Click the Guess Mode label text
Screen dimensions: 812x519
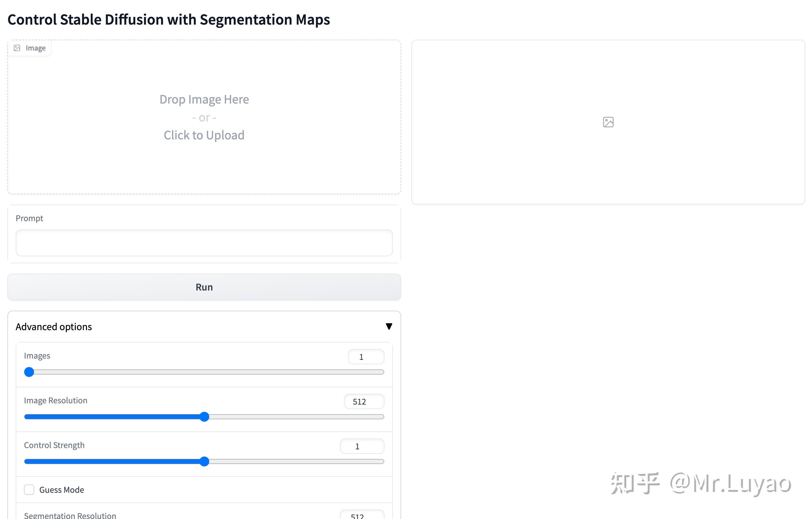point(62,490)
